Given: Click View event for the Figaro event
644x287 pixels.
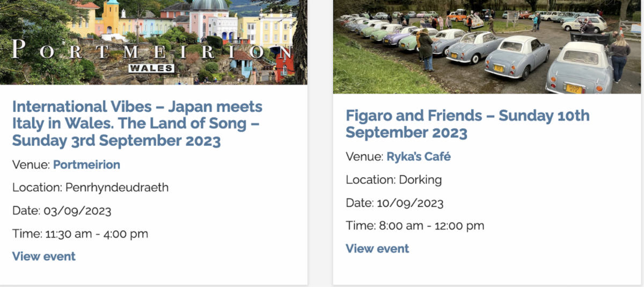Looking at the screenshot, I should (x=377, y=249).
